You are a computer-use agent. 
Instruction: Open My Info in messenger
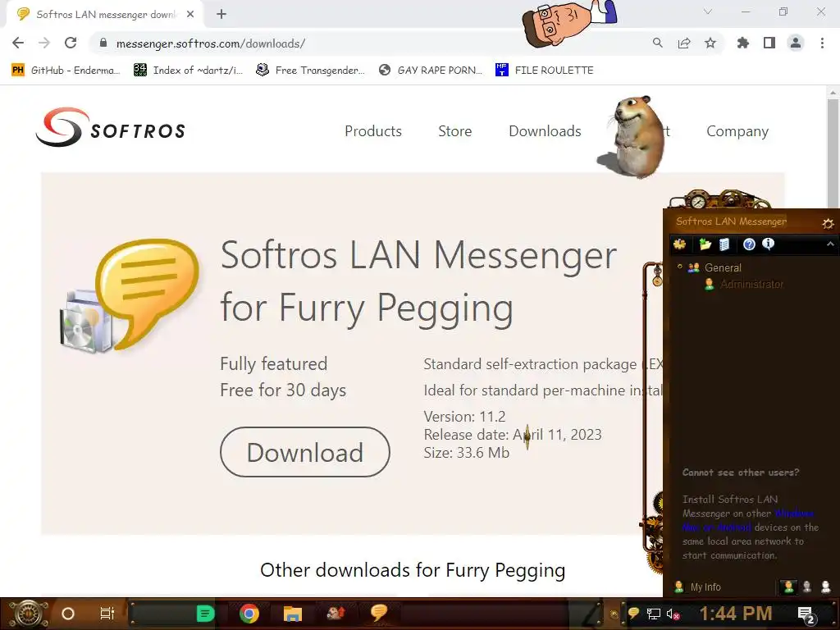(698, 587)
